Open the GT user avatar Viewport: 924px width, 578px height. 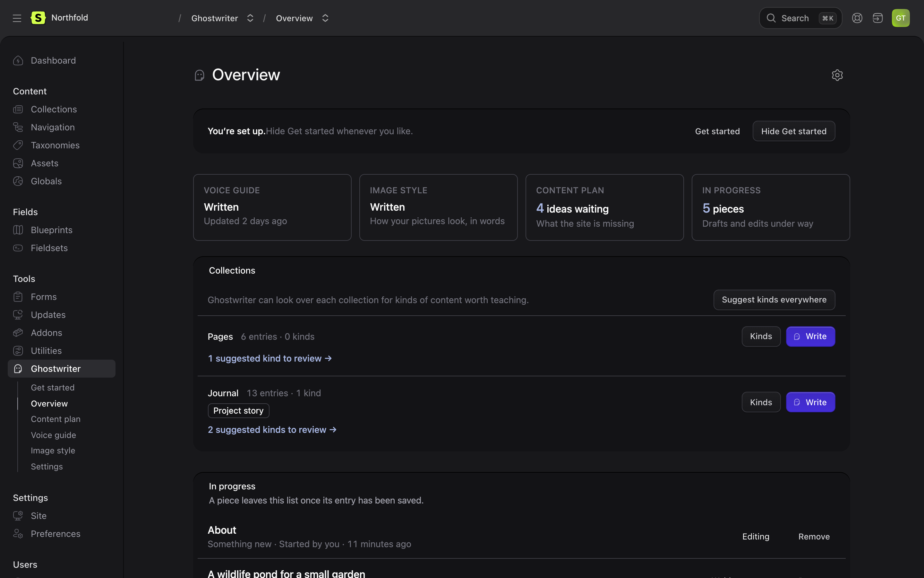tap(900, 18)
